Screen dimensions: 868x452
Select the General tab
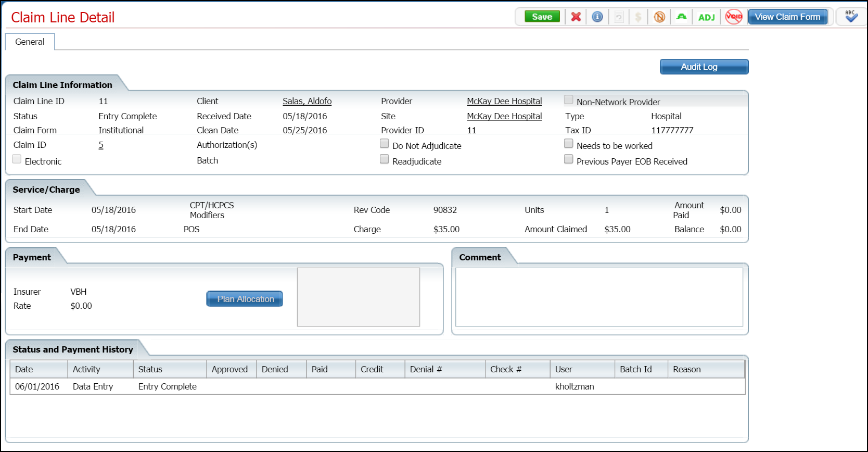coord(30,42)
